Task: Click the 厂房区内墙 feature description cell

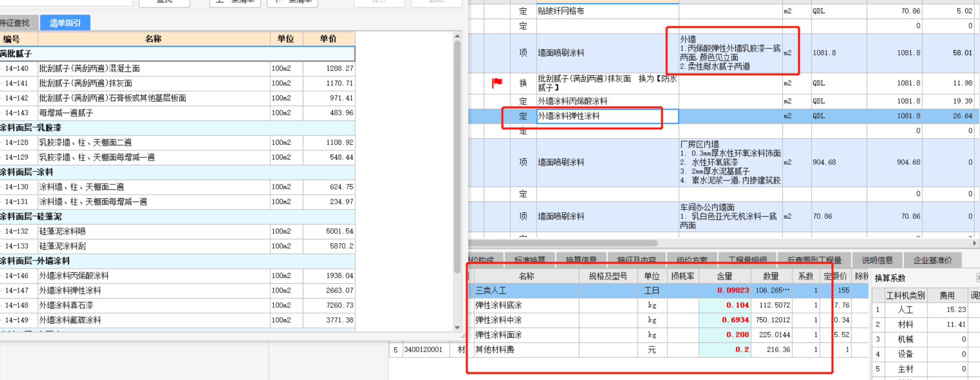Action: coord(731,162)
